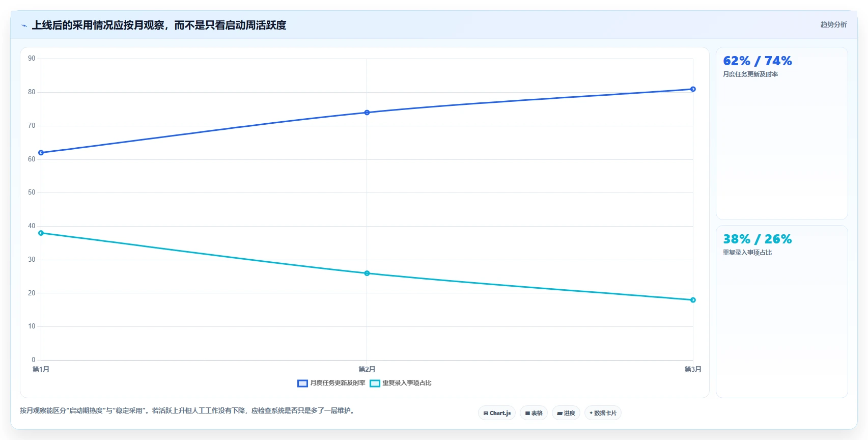Select the cyan line data point at 第2月
Image resolution: width=868 pixels, height=440 pixels.
tap(367, 273)
